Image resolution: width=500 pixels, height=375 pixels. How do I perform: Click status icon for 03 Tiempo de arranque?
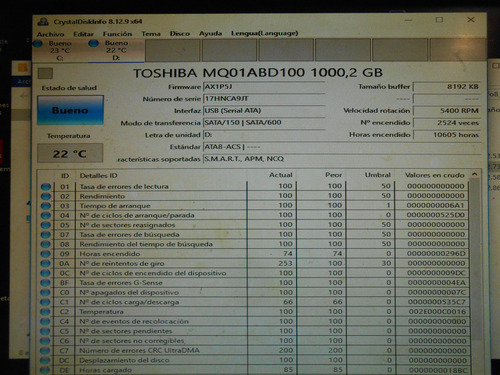pos(46,206)
